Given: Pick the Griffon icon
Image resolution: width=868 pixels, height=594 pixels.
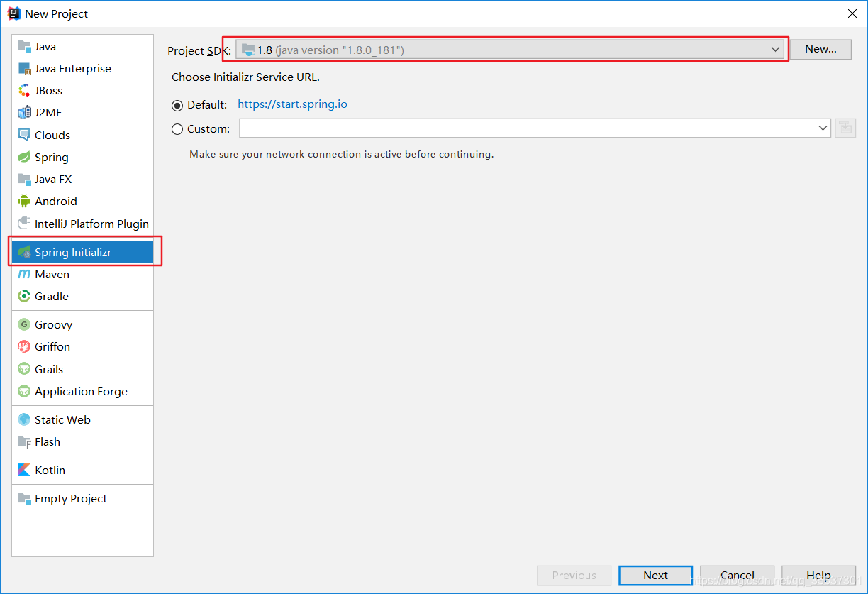Looking at the screenshot, I should click(24, 346).
